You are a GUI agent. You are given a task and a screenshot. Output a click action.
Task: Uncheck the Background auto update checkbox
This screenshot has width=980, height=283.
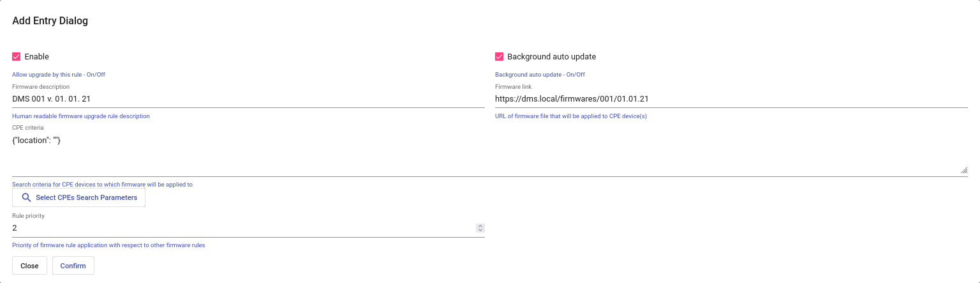500,57
